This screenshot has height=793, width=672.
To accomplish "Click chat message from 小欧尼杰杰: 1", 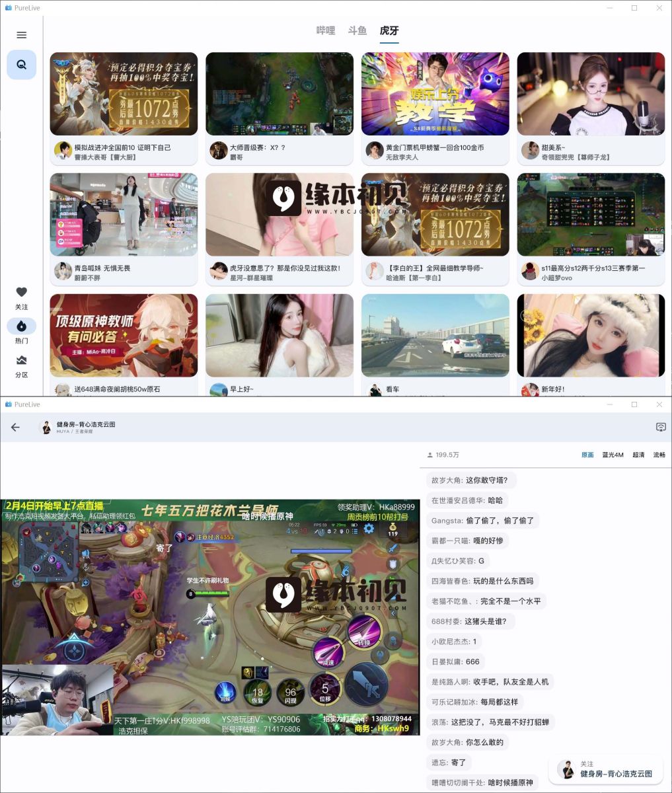I will pyautogui.click(x=454, y=642).
